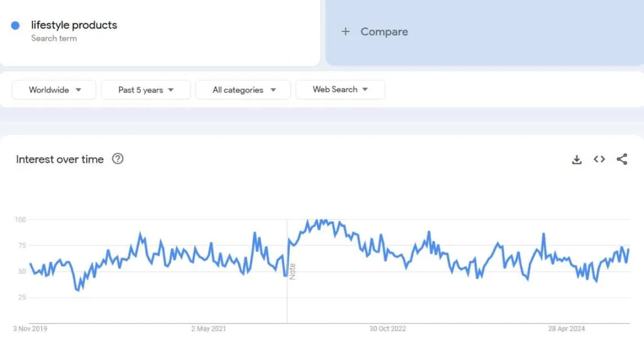Viewport: 644px width, 353px height.
Task: Click the 100 value on the y-axis
Action: [20, 219]
